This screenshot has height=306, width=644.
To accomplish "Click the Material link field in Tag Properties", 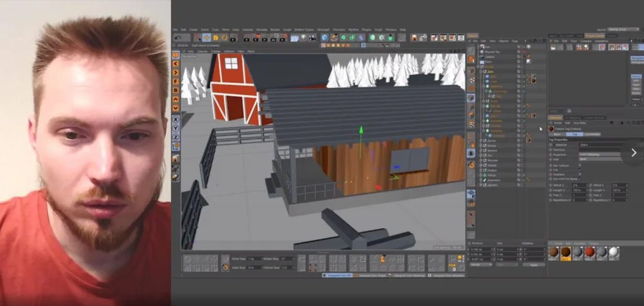I will pos(602,145).
